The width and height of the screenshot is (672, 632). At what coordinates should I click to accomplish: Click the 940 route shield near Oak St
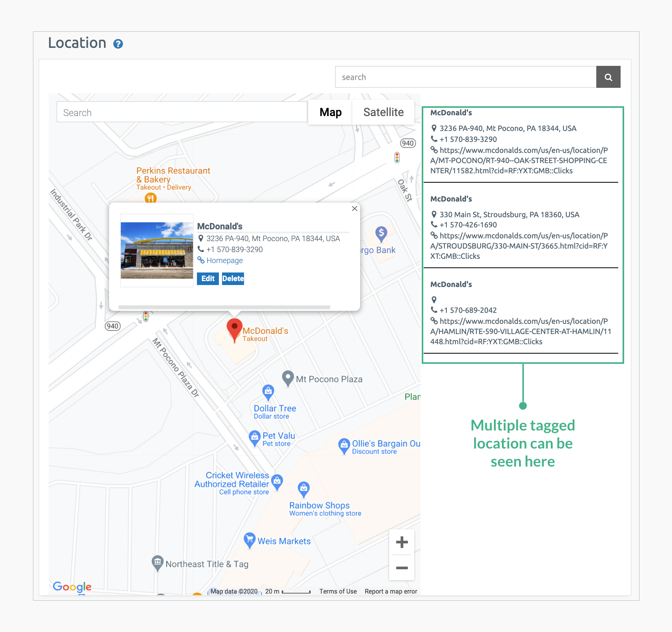[408, 143]
